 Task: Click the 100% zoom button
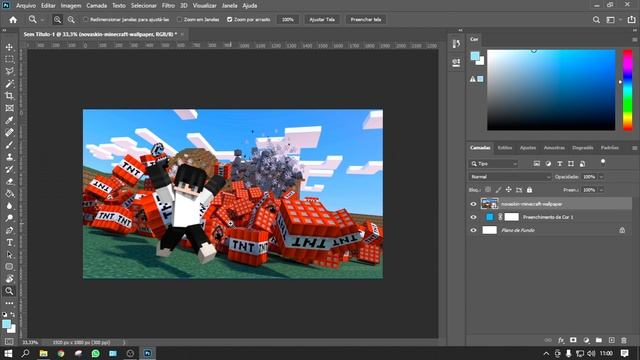(x=288, y=20)
